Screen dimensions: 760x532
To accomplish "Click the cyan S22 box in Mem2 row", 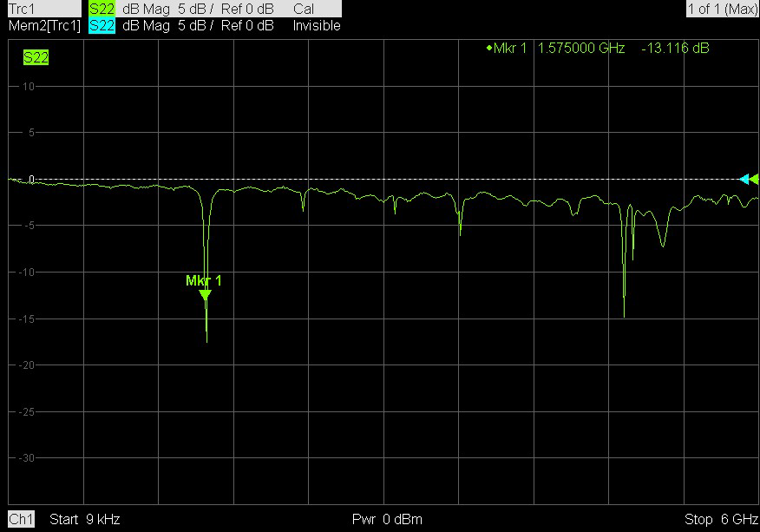I will [x=102, y=26].
